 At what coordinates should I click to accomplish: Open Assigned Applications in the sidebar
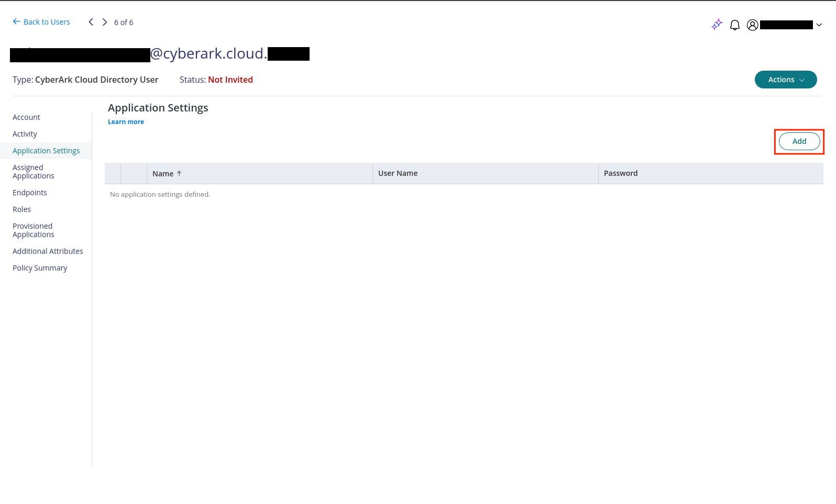click(x=33, y=172)
